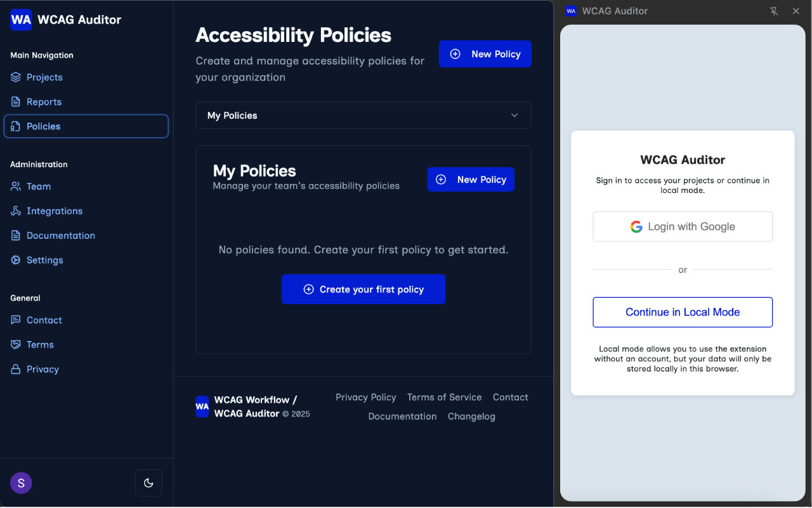Click the top New Policy button
Image resolution: width=812 pixels, height=508 pixels.
point(485,54)
